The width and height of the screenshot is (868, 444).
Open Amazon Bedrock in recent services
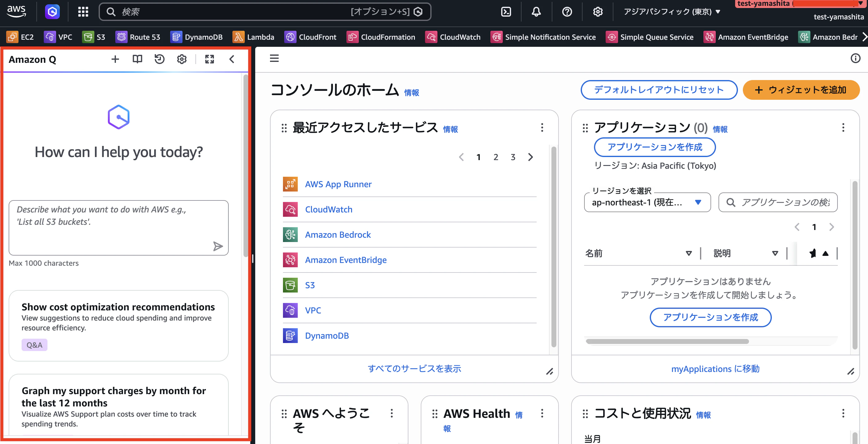pyautogui.click(x=338, y=235)
